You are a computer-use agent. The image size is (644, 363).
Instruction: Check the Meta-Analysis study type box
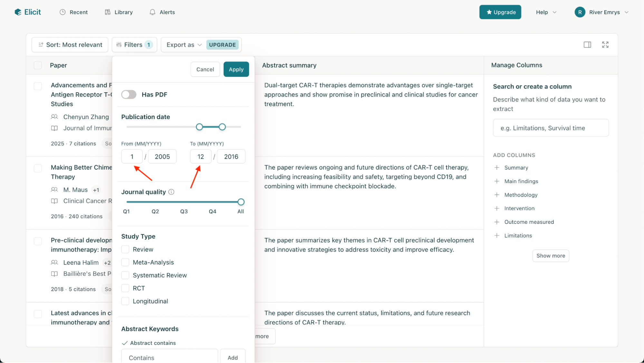click(125, 262)
